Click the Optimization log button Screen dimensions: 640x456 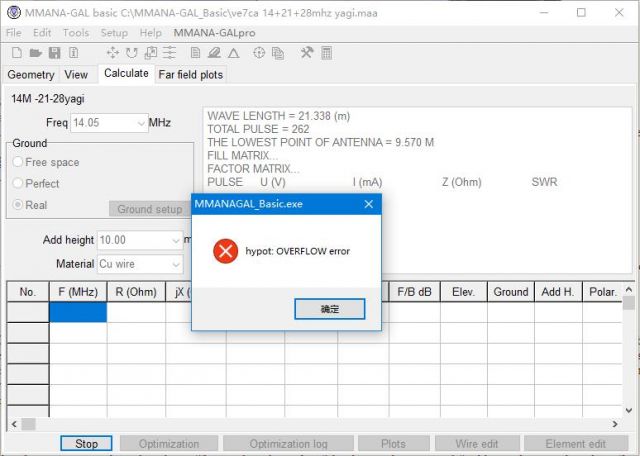(x=289, y=444)
